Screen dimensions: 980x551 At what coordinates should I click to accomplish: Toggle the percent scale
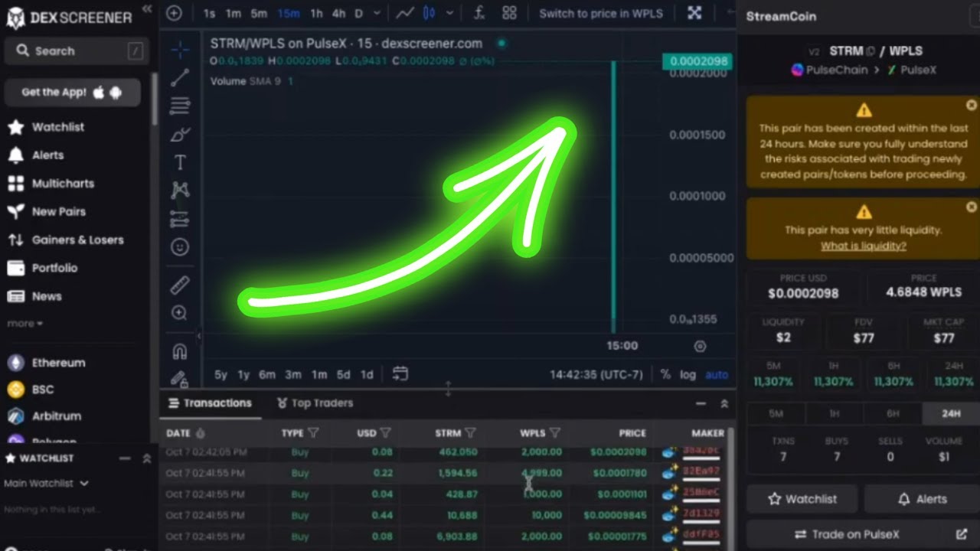point(665,375)
